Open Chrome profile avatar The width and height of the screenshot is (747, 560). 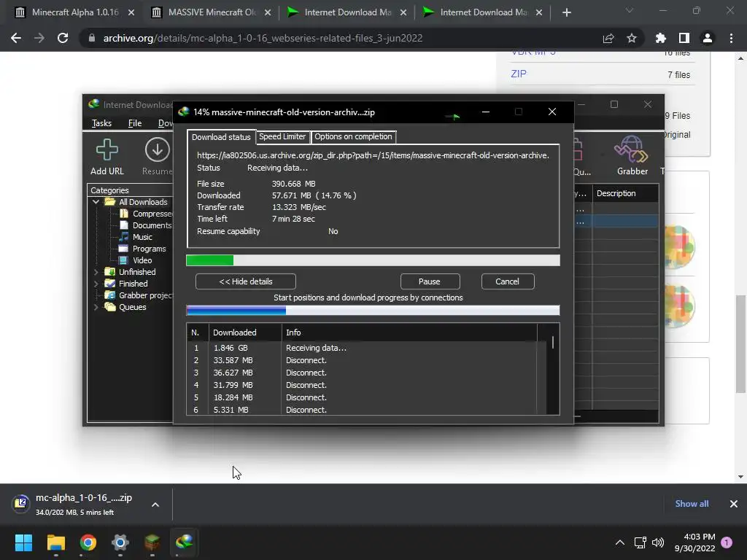[x=708, y=38]
